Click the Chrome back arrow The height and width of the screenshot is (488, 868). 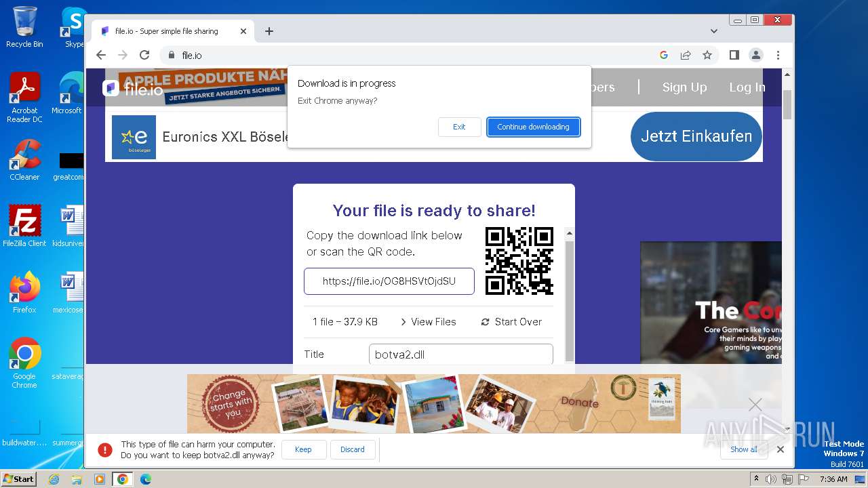click(x=101, y=55)
